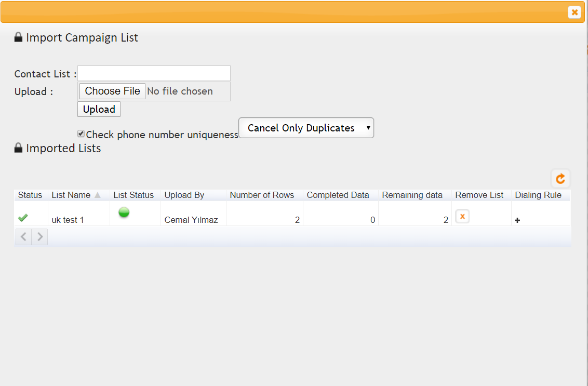Click Number of Rows column header
This screenshot has width=588, height=386.
click(265, 195)
